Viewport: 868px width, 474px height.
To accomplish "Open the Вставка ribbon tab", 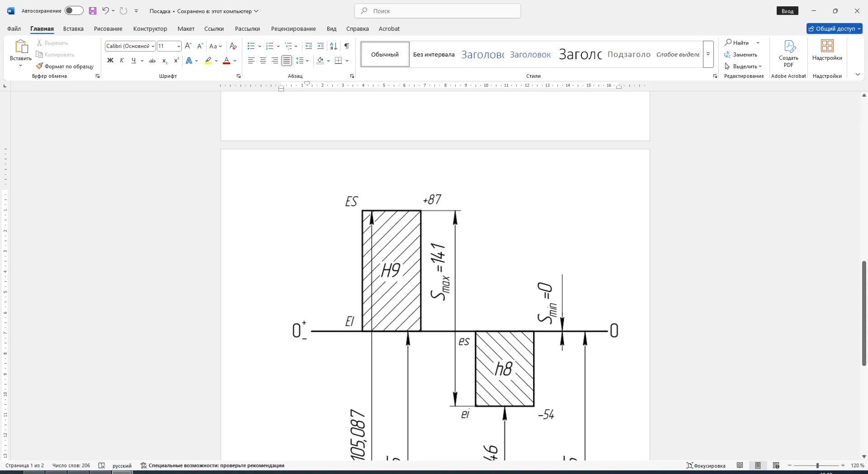I will pyautogui.click(x=73, y=28).
